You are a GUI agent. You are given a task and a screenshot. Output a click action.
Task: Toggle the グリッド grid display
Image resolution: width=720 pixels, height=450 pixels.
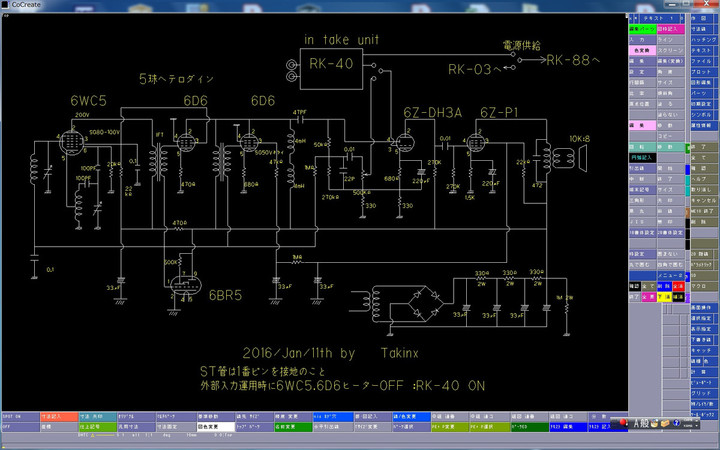[704, 394]
